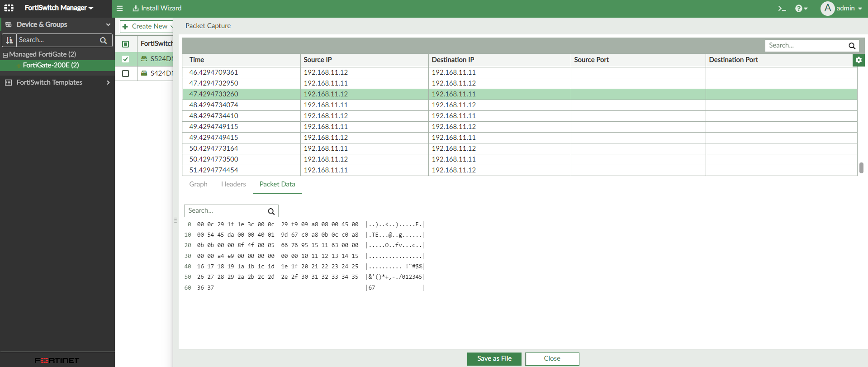
Task: Select packet row 50.4294773500
Action: pyautogui.click(x=520, y=159)
